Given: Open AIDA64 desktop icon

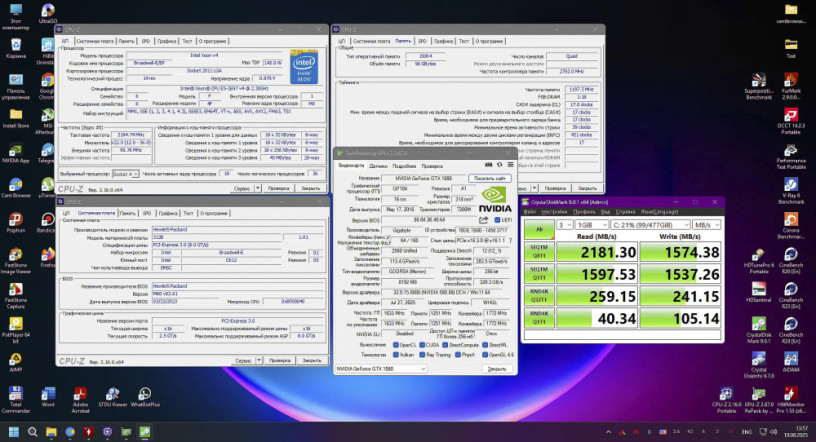Looking at the screenshot, I should tap(791, 362).
